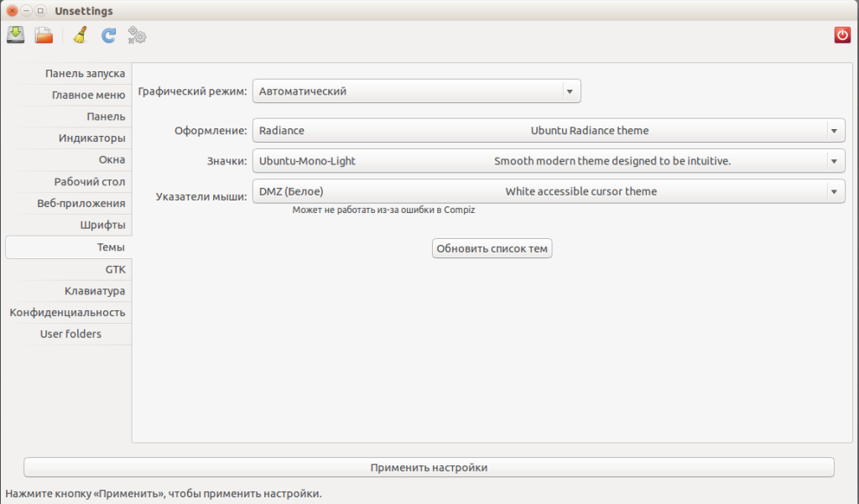The width and height of the screenshot is (859, 504).
Task: Open the Значки icon theme dropdown
Action: pos(548,161)
